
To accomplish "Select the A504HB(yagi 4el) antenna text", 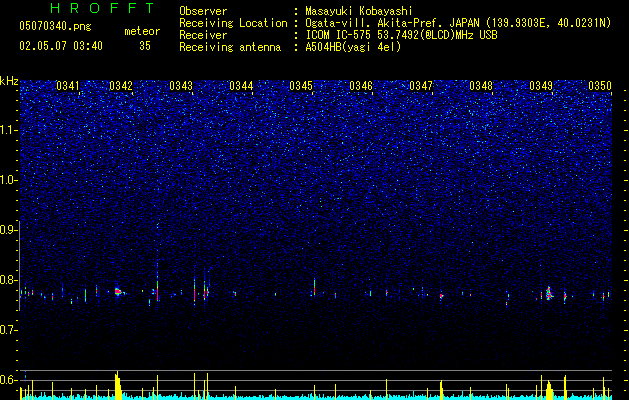I will [x=353, y=47].
